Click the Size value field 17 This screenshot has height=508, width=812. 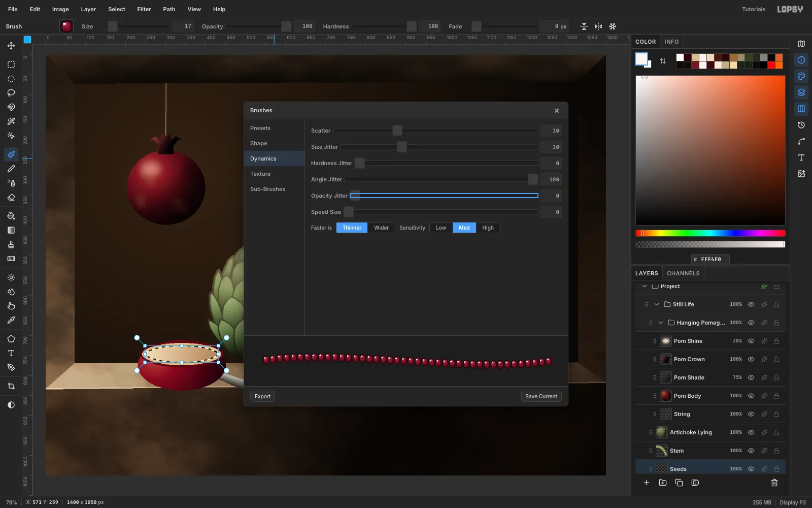[x=183, y=26]
